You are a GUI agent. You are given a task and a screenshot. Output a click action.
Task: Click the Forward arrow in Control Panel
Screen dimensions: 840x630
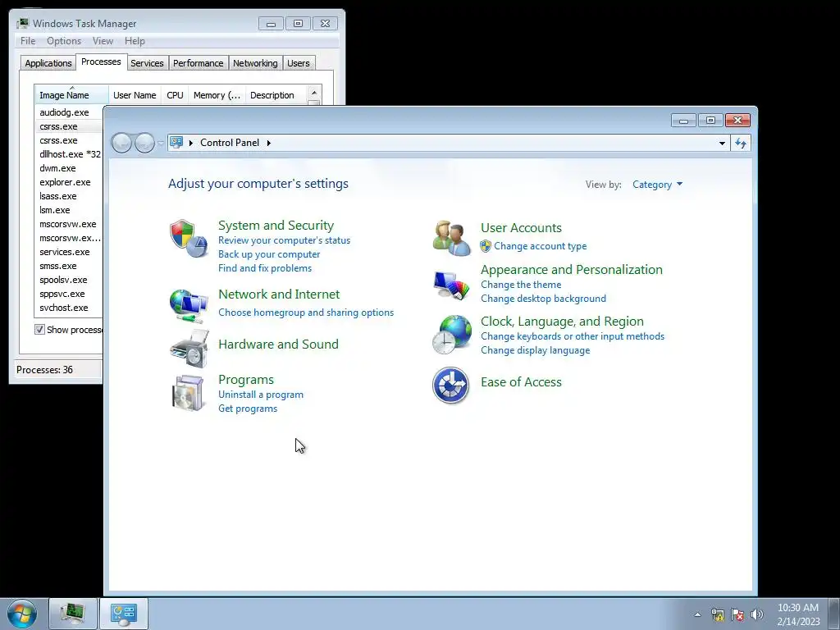tap(144, 143)
